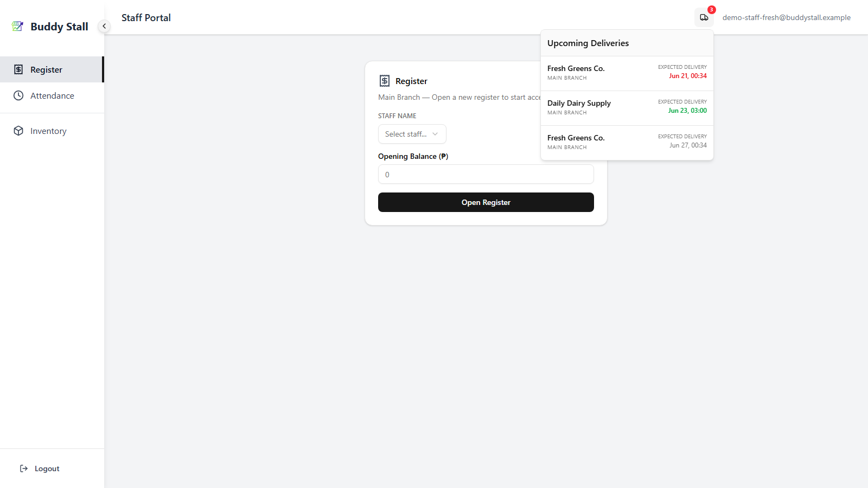Screen dimensions: 868x488
Task: Click the red date Jun 21, 00:34
Action: (x=687, y=76)
